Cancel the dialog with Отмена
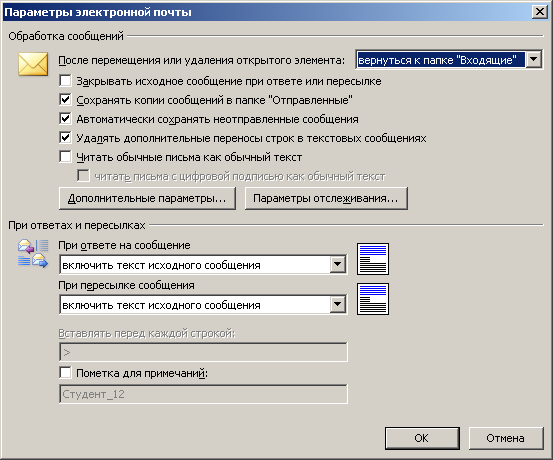 click(506, 438)
